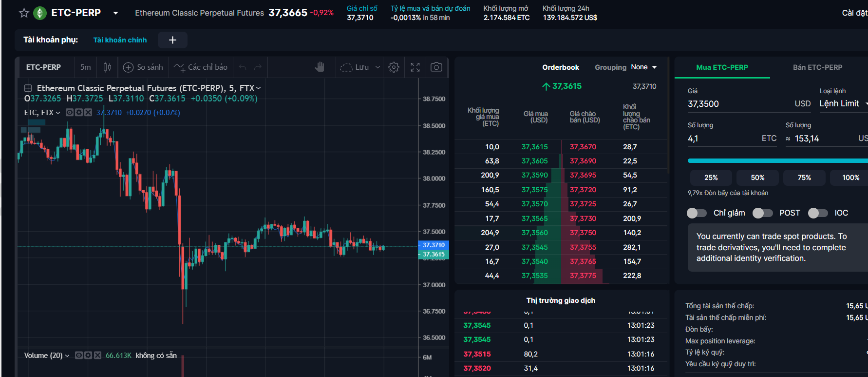Remove the Volume indicator
Image resolution: width=868 pixels, height=377 pixels.
point(97,356)
